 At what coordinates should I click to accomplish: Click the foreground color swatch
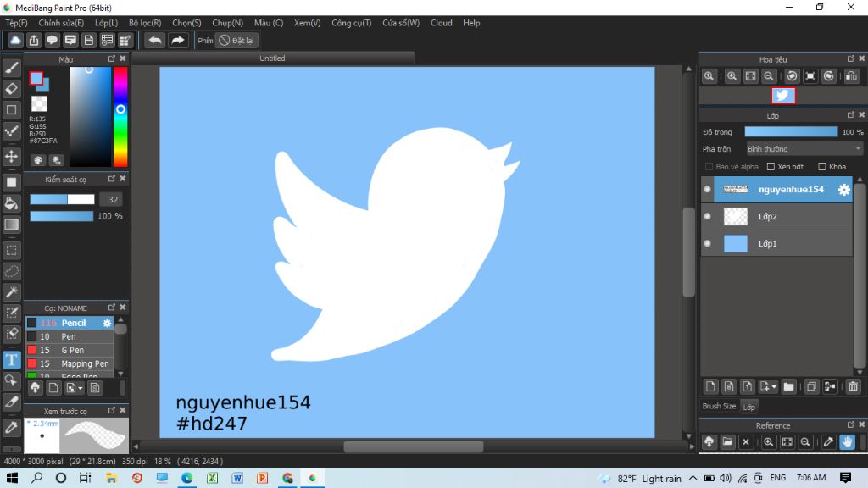tap(36, 79)
